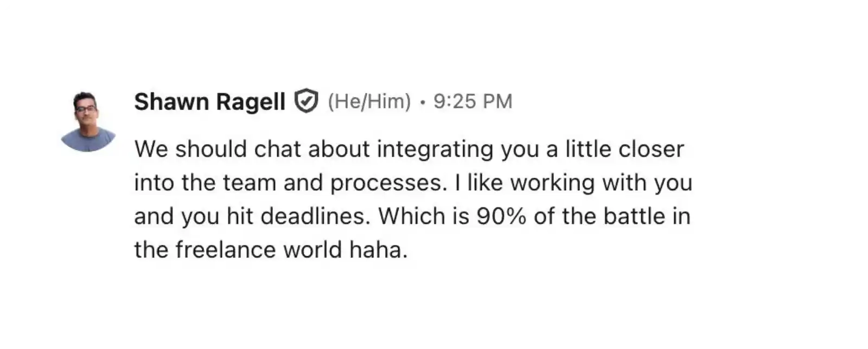The width and height of the screenshot is (868, 349).
Task: Click the words "team and processes"
Action: point(332,183)
